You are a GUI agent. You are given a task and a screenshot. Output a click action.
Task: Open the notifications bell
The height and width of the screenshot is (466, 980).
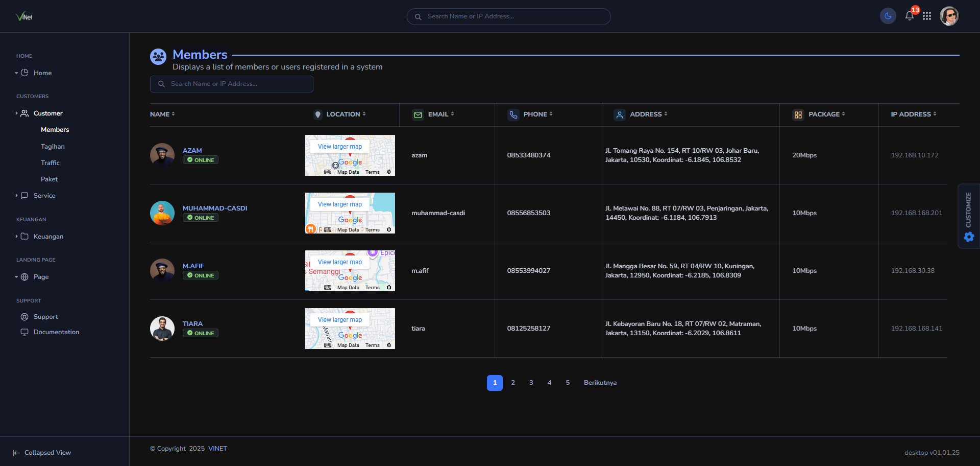pyautogui.click(x=910, y=16)
